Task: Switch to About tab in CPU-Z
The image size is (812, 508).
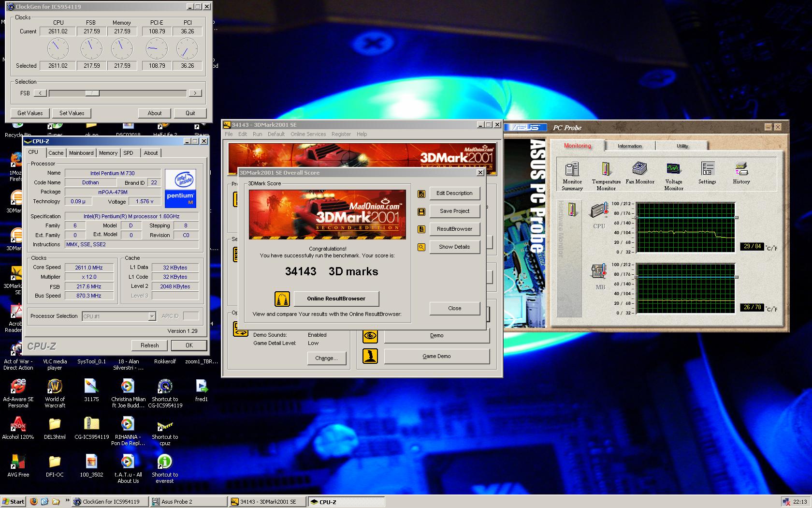Action: 151,153
